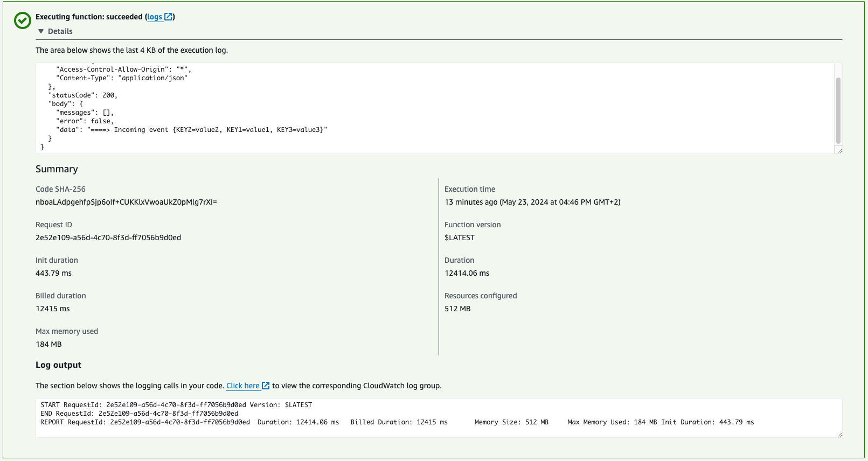868x461 pixels.
Task: Grab the execution result box resize handle
Action: 838,151
